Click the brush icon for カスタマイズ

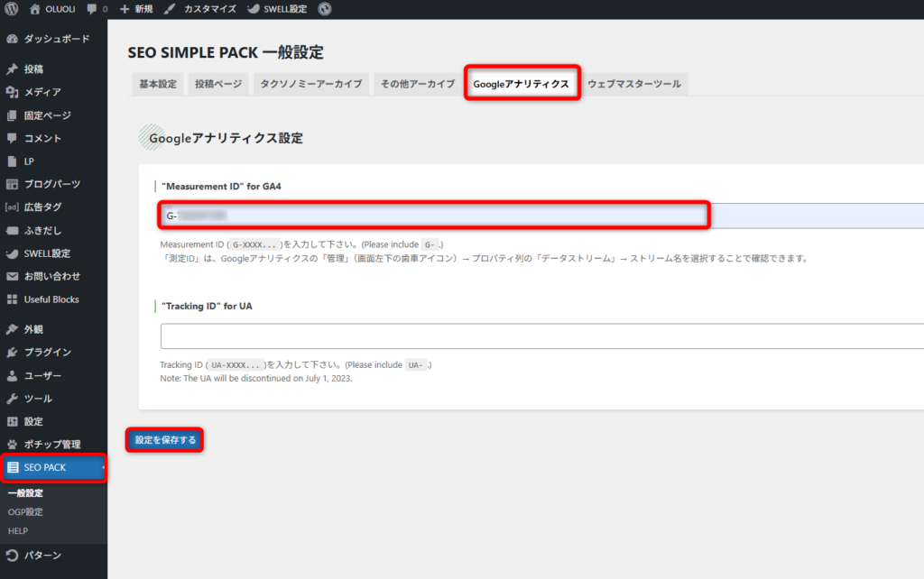pyautogui.click(x=170, y=9)
